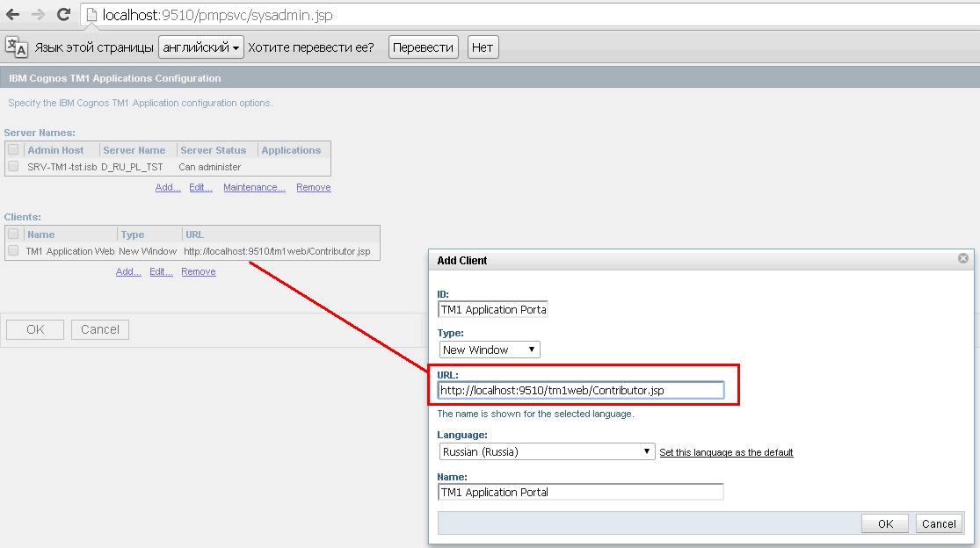Click the Name field with 'TM1 Application Portal'
Image resolution: width=980 pixels, height=548 pixels.
pyautogui.click(x=581, y=493)
